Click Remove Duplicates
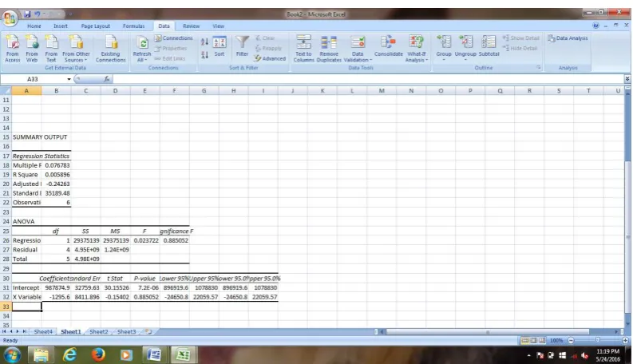The image size is (633, 364). coord(329,49)
